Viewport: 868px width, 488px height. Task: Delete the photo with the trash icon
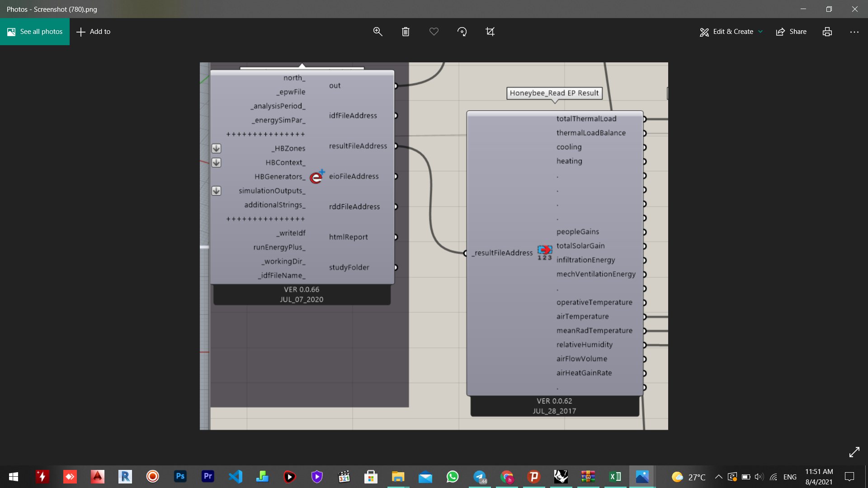point(406,32)
